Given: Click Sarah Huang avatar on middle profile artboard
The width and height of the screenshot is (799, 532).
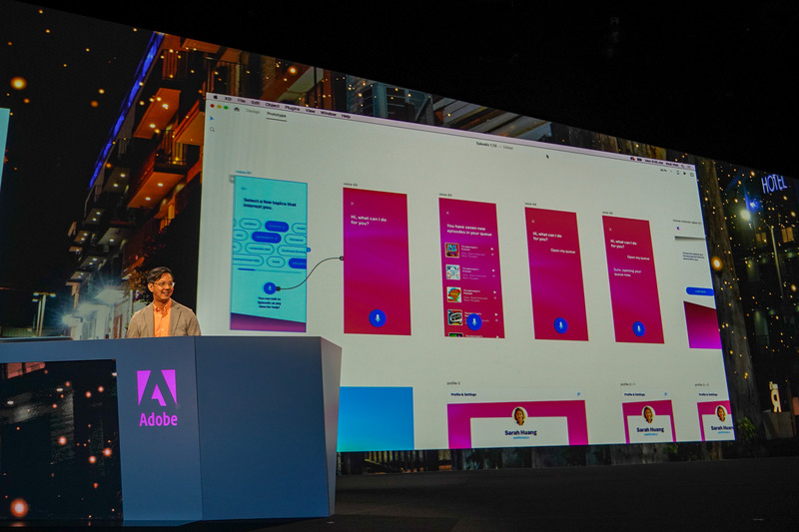Looking at the screenshot, I should point(648,414).
